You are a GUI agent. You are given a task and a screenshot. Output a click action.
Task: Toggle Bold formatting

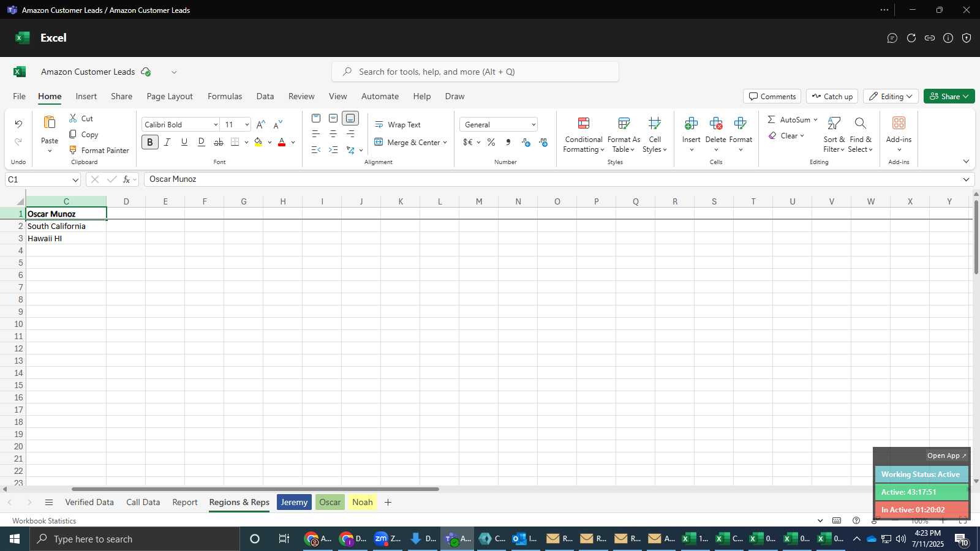pyautogui.click(x=150, y=142)
